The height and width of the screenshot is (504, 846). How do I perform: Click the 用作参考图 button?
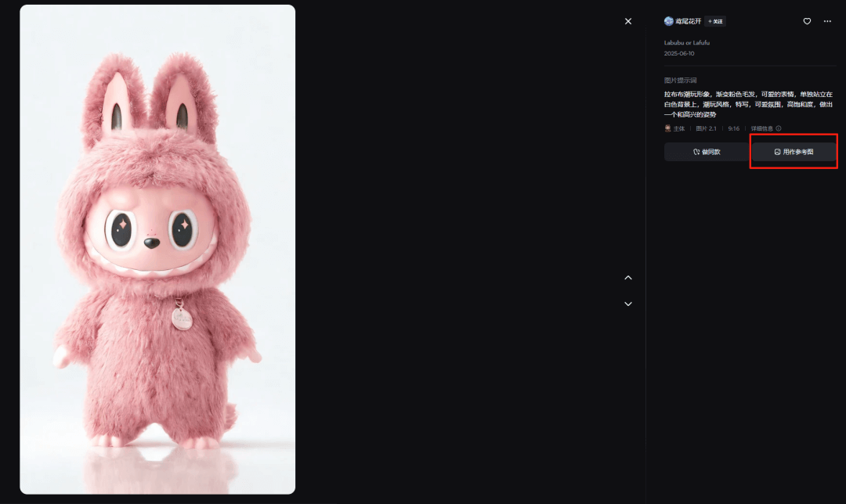(794, 152)
